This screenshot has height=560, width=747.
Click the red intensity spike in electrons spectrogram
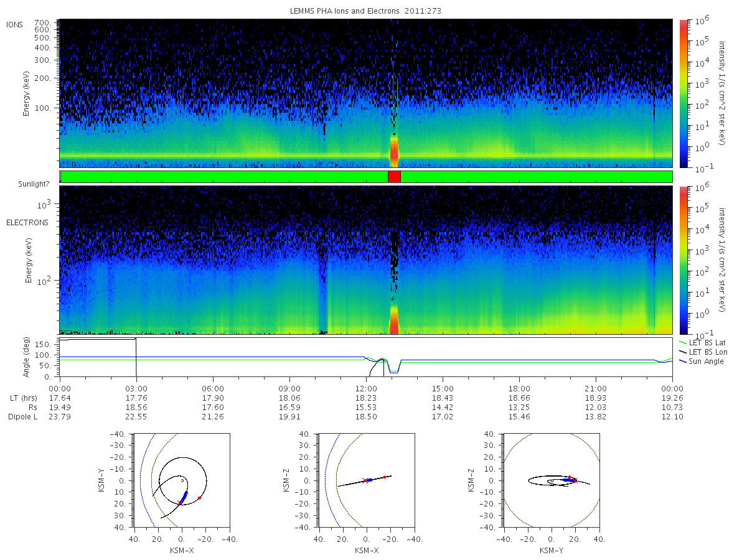coord(393,320)
